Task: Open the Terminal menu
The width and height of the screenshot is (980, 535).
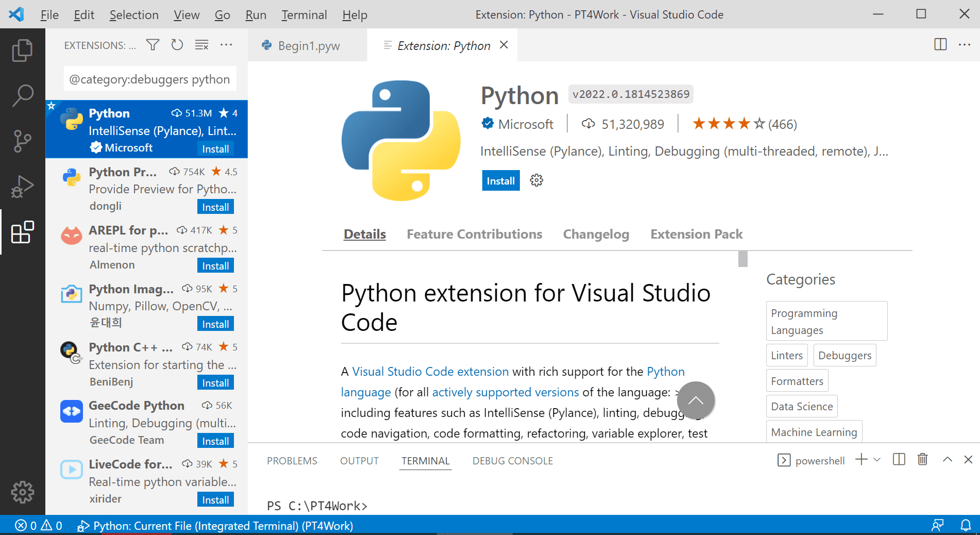Action: [304, 15]
